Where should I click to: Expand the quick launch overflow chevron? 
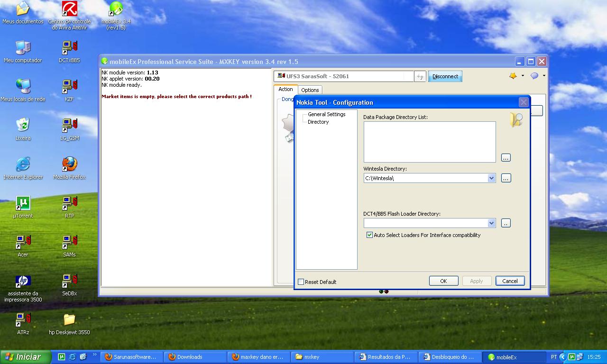(x=94, y=354)
